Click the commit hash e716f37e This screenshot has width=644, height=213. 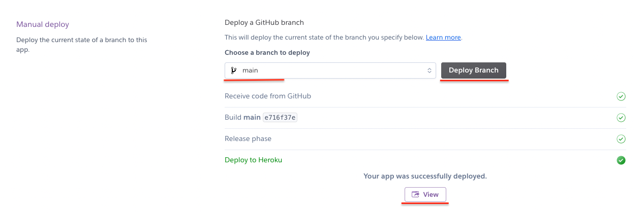(280, 118)
